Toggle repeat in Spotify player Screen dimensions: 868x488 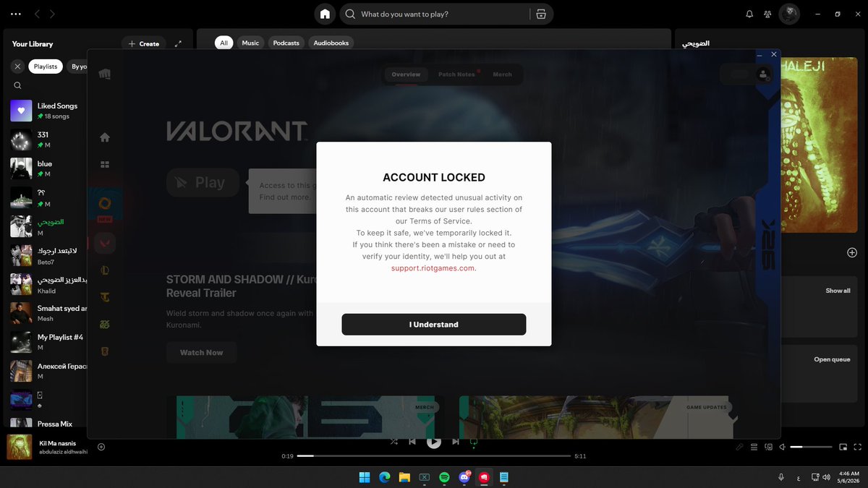click(475, 442)
